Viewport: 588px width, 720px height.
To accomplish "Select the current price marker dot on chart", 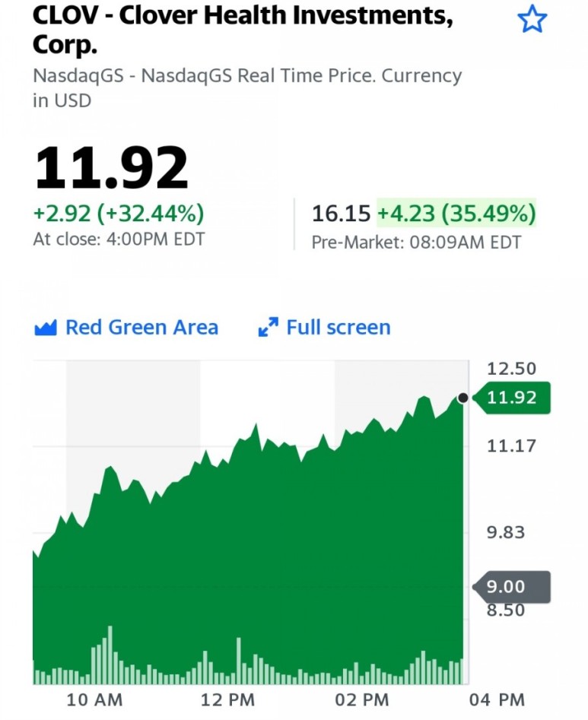I will point(463,398).
